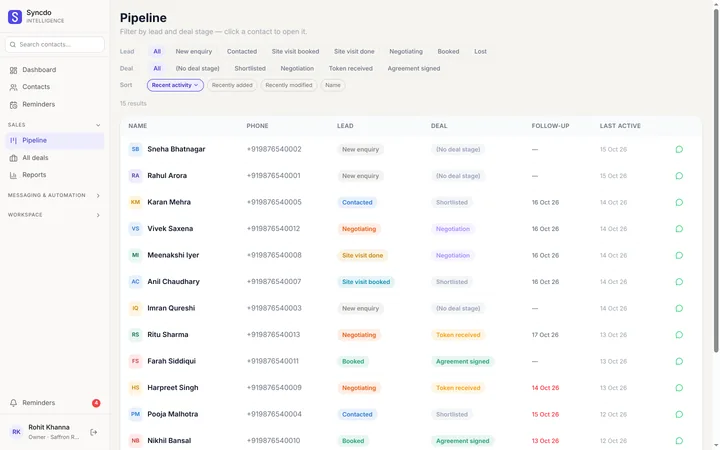Filter leads by Negotiating stage

click(x=406, y=51)
